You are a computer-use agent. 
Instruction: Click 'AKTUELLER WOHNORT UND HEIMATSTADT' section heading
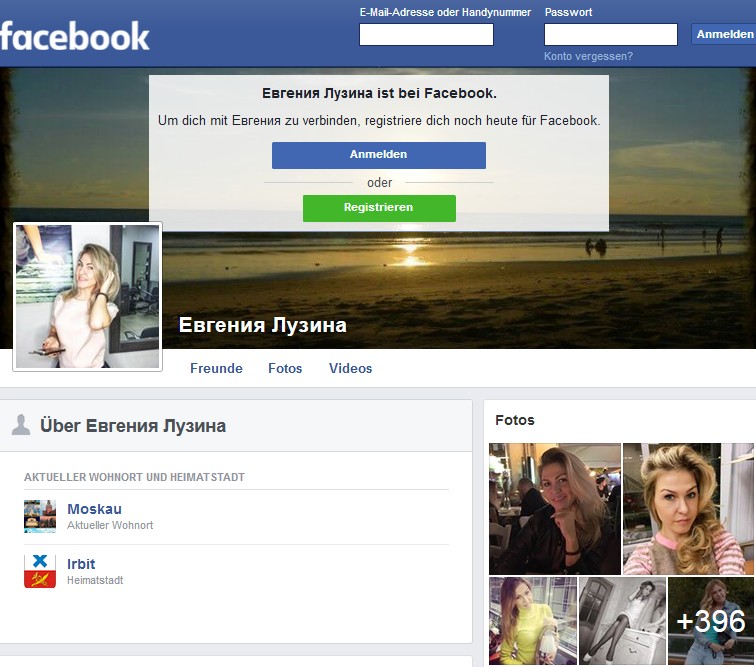tap(135, 477)
